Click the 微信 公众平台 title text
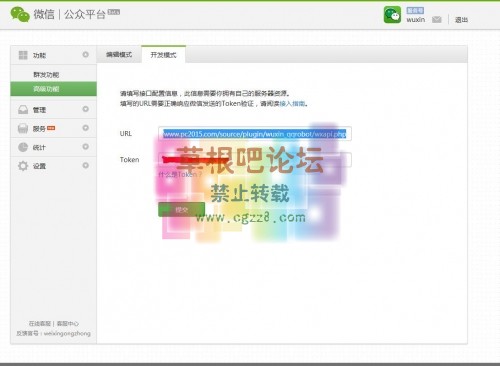This screenshot has width=500, height=366. tap(69, 14)
